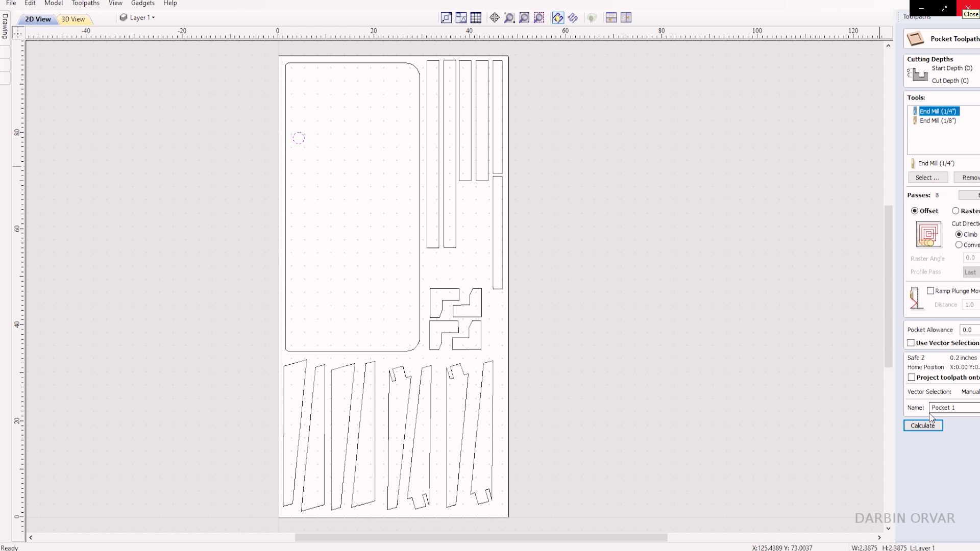Click the Vector Selection Manual button
Viewport: 980px width, 551px height.
pos(970,392)
